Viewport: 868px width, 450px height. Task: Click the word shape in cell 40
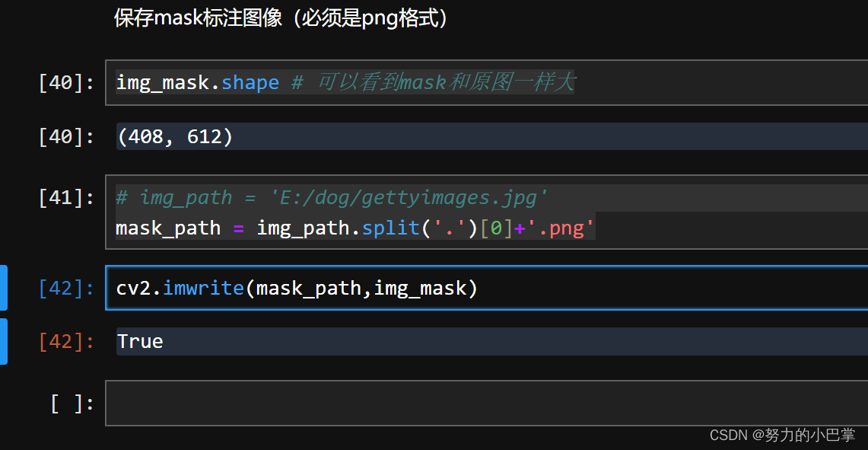[250, 82]
